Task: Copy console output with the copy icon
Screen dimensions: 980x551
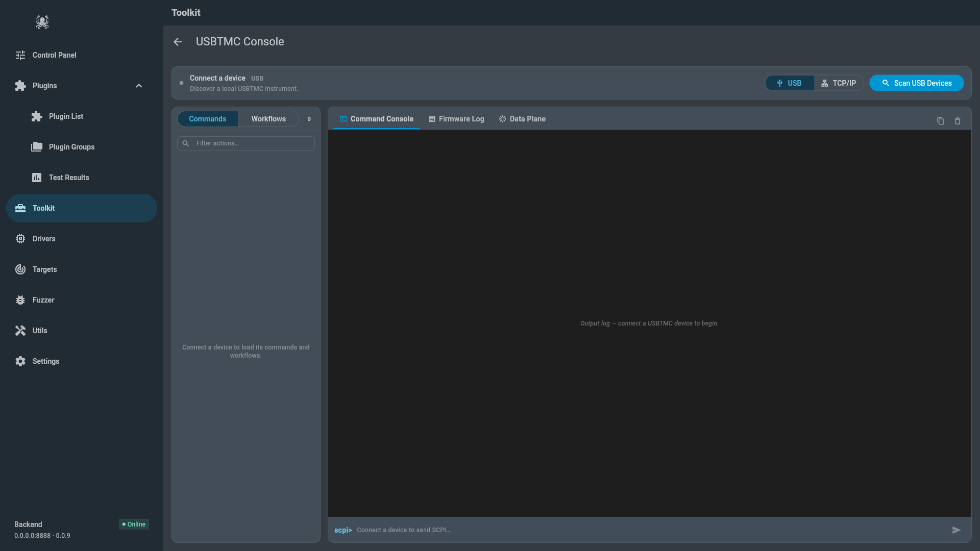Action: click(x=940, y=121)
